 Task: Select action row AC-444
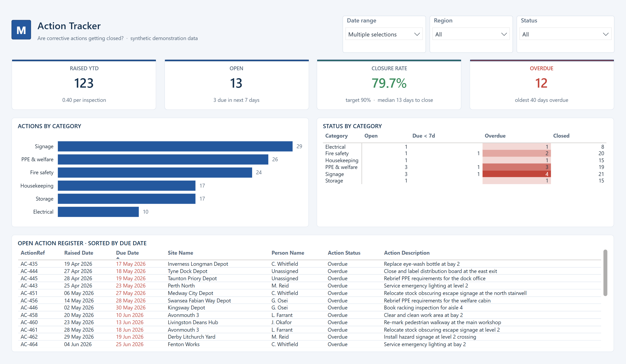point(310,271)
